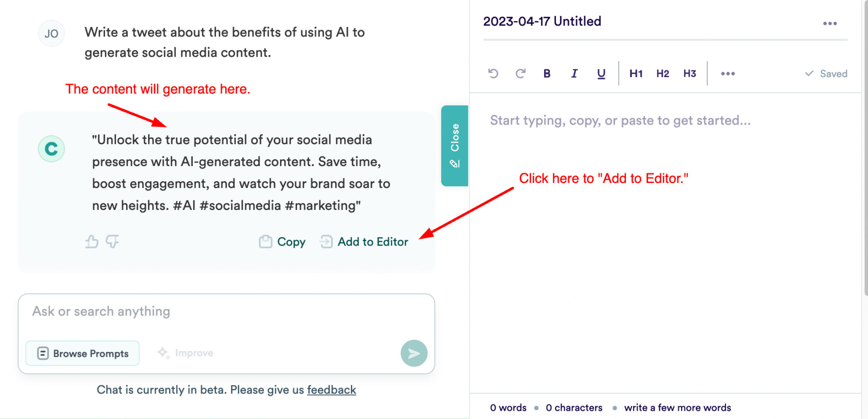
Task: Toggle underline formatting in the editor
Action: tap(601, 73)
